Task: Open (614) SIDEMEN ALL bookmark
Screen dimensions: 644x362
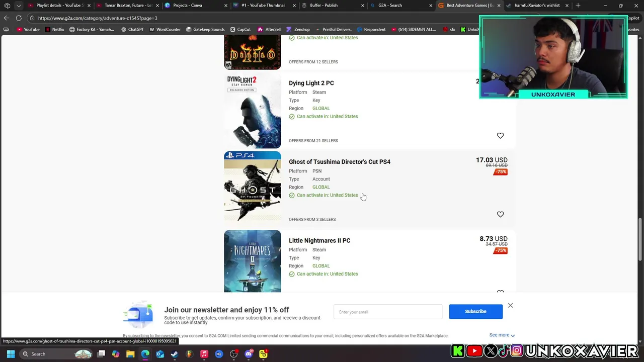Action: click(413, 30)
